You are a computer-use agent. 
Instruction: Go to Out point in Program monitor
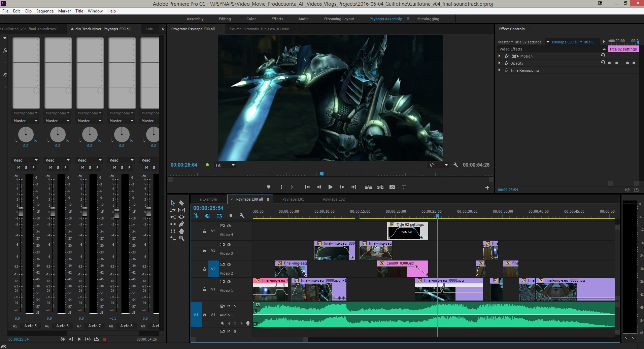click(354, 187)
